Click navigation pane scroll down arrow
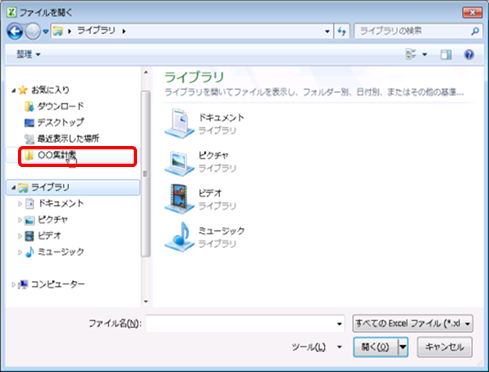Screen dimensions: 489x372 (146, 302)
